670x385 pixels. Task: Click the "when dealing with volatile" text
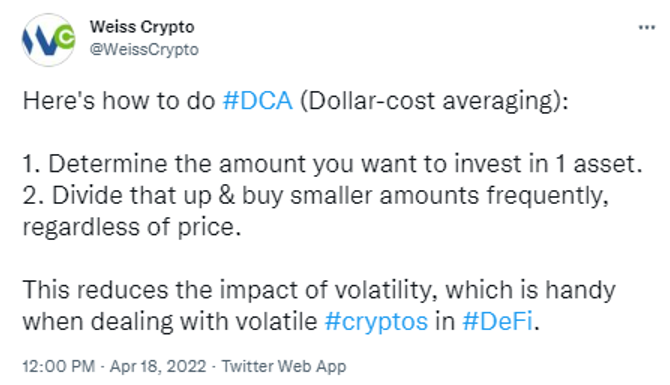[170, 321]
